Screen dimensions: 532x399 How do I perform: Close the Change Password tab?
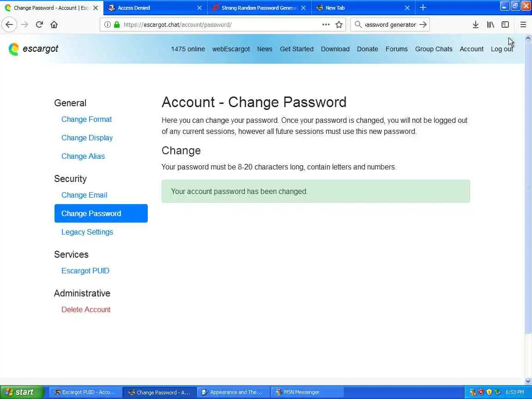click(x=96, y=7)
